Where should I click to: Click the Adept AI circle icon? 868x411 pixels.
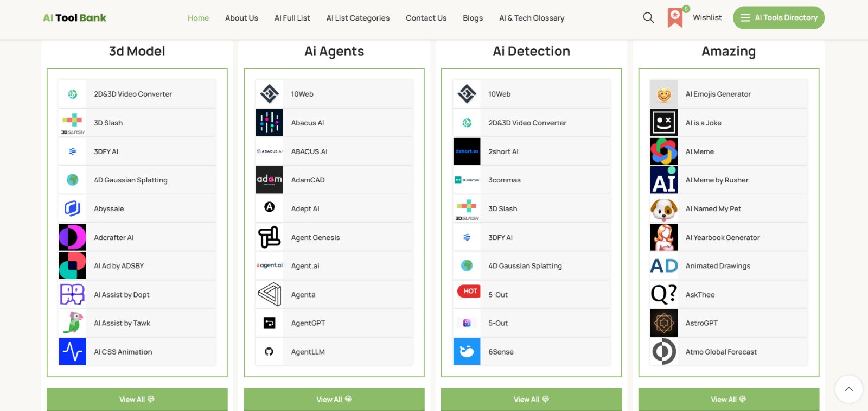270,207
